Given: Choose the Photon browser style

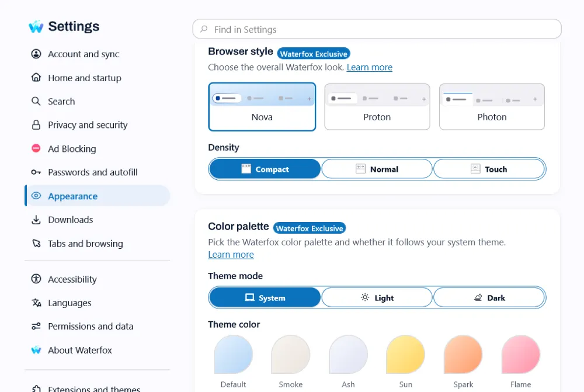Looking at the screenshot, I should pyautogui.click(x=492, y=106).
